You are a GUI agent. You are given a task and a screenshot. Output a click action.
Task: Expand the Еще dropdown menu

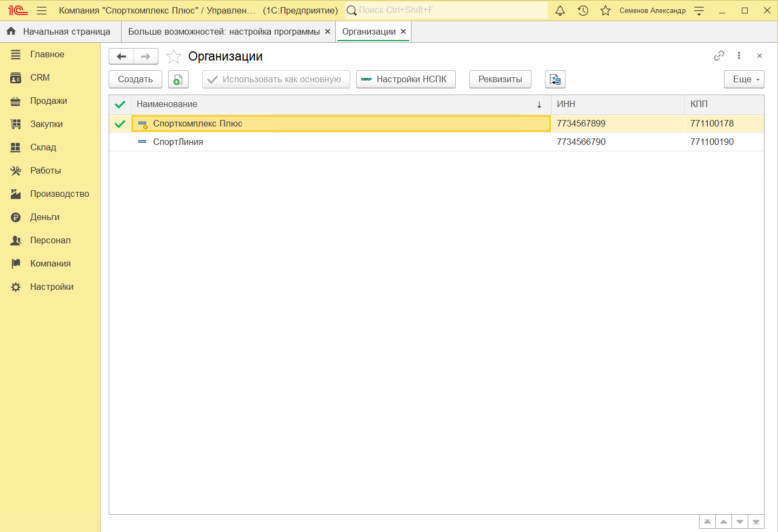744,79
